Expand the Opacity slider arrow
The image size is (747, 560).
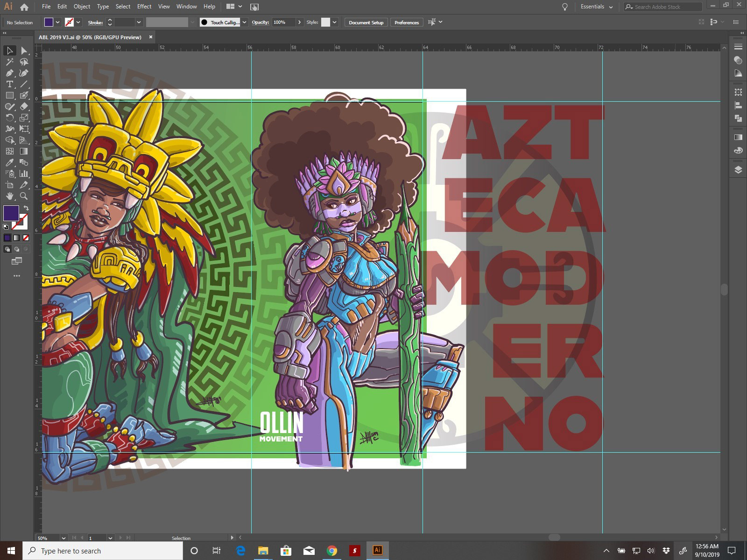(299, 22)
